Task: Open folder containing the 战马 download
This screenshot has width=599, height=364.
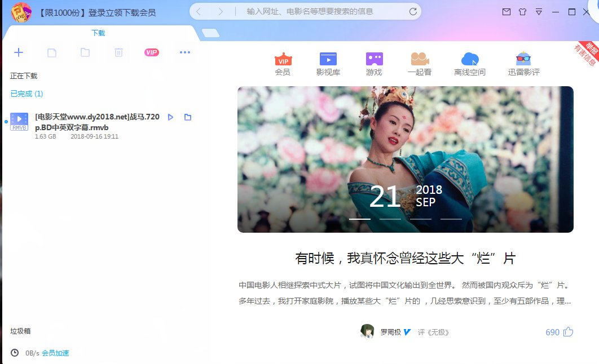Action: (187, 117)
